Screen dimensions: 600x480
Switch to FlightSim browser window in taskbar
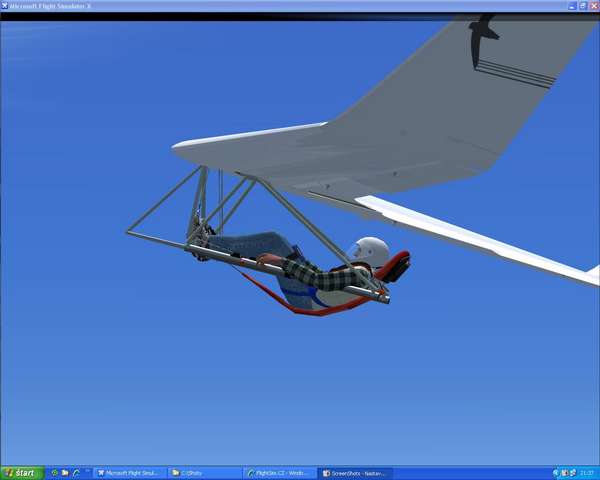point(280,473)
